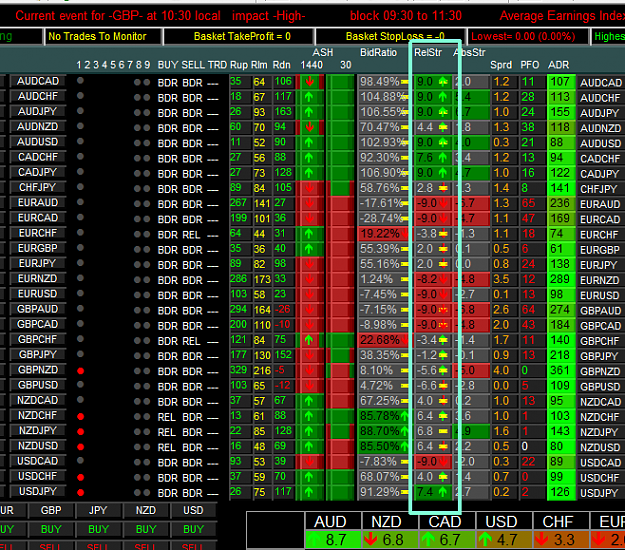This screenshot has width=625, height=550.
Task: Click the BidRatio value 104.88%
Action: click(x=383, y=97)
